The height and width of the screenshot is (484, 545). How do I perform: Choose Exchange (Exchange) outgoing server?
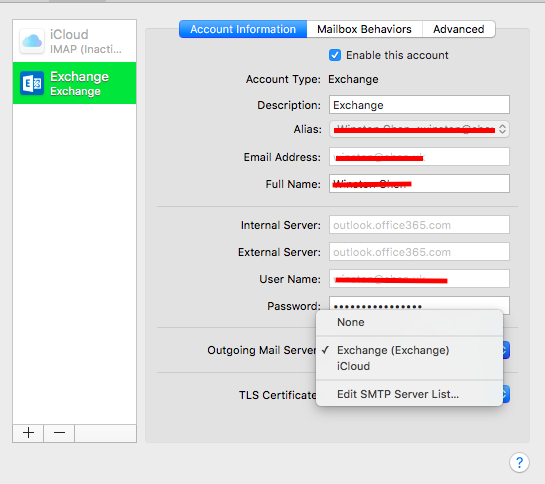pos(409,350)
